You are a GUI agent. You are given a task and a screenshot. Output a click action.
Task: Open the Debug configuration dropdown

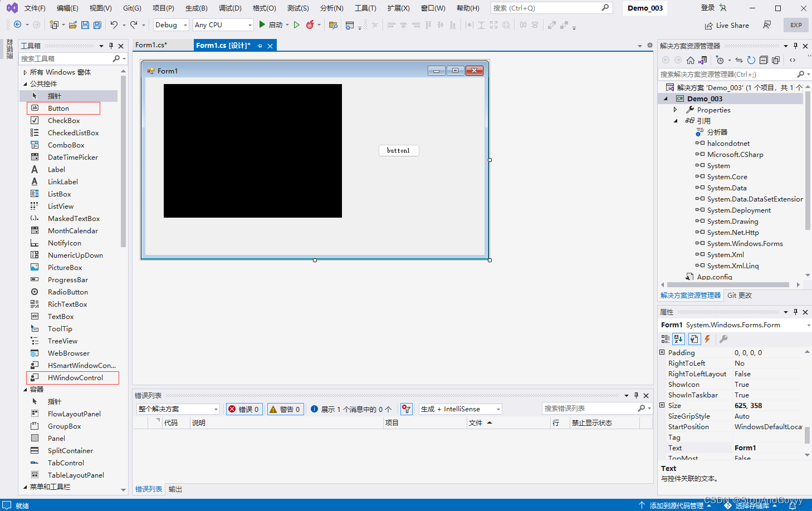170,24
